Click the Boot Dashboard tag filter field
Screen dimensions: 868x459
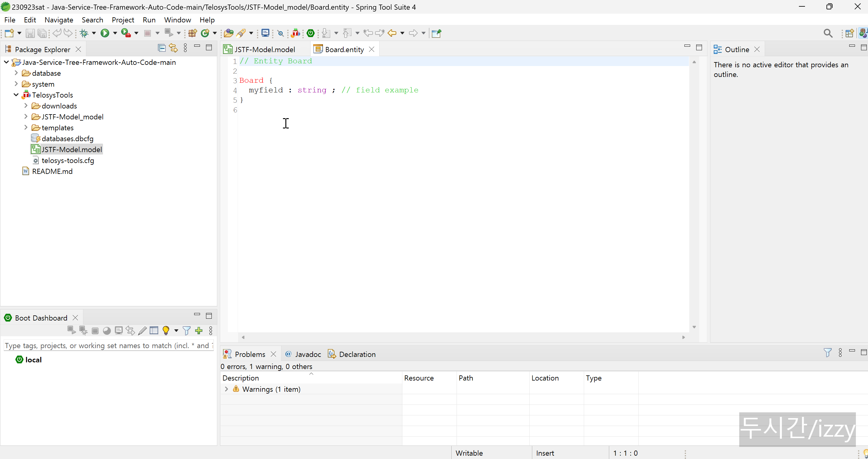point(108,345)
